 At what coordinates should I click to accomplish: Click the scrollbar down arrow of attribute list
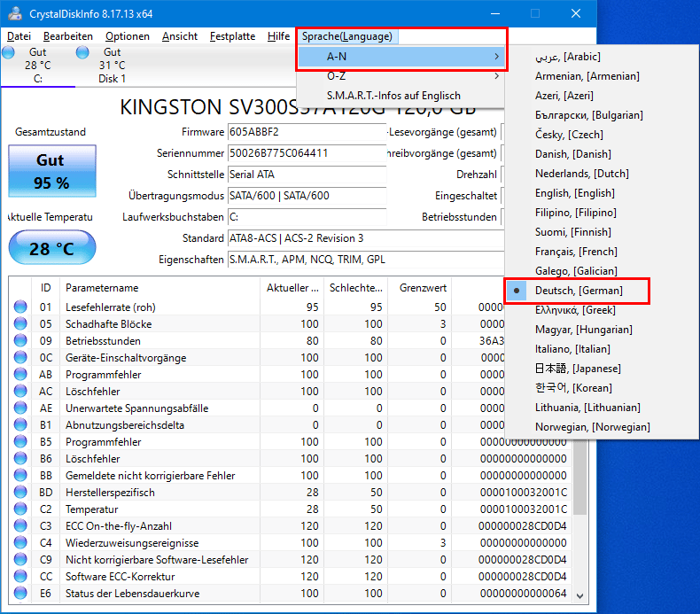(579, 595)
